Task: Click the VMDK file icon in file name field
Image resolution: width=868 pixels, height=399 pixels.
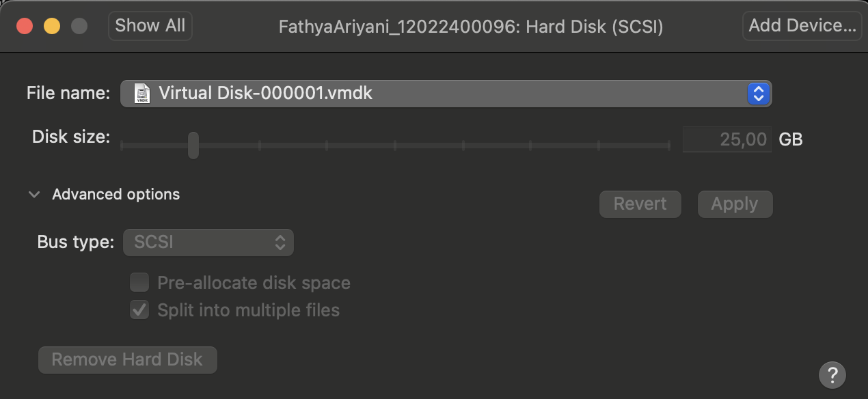Action: (141, 93)
